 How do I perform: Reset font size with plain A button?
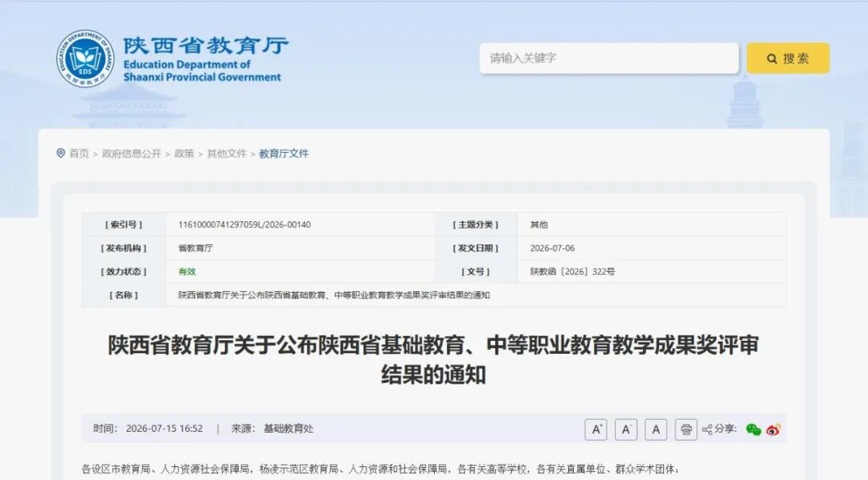coord(656,429)
